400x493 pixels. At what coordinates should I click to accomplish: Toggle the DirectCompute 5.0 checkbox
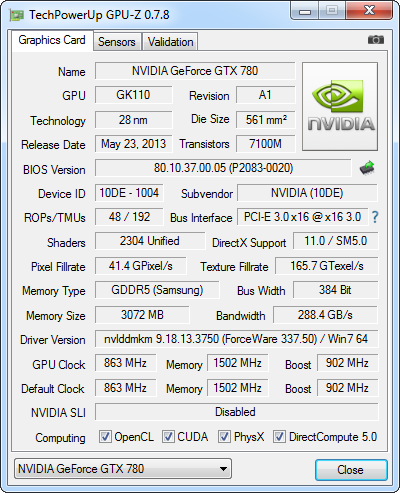click(x=279, y=436)
